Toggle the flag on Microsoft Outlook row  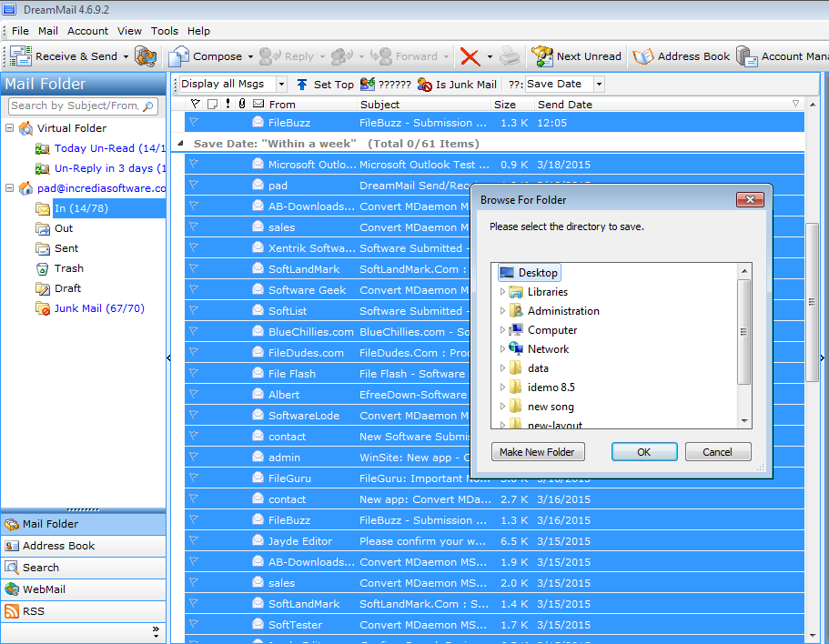point(194,164)
